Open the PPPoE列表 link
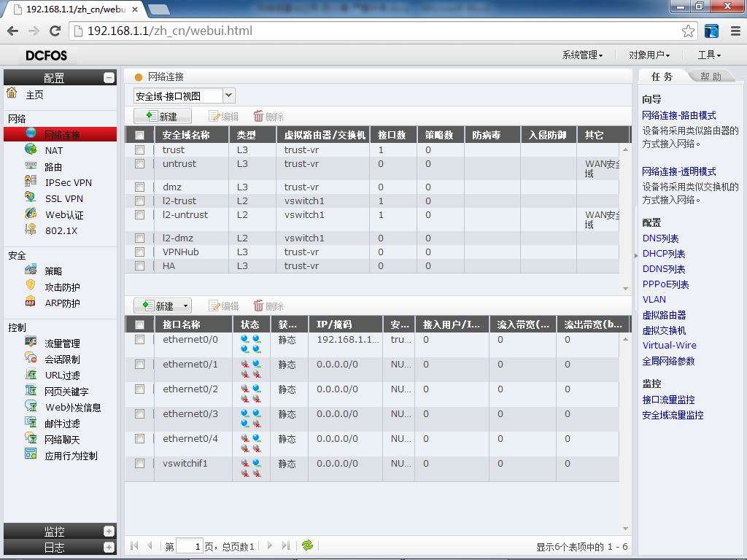 pyautogui.click(x=665, y=284)
